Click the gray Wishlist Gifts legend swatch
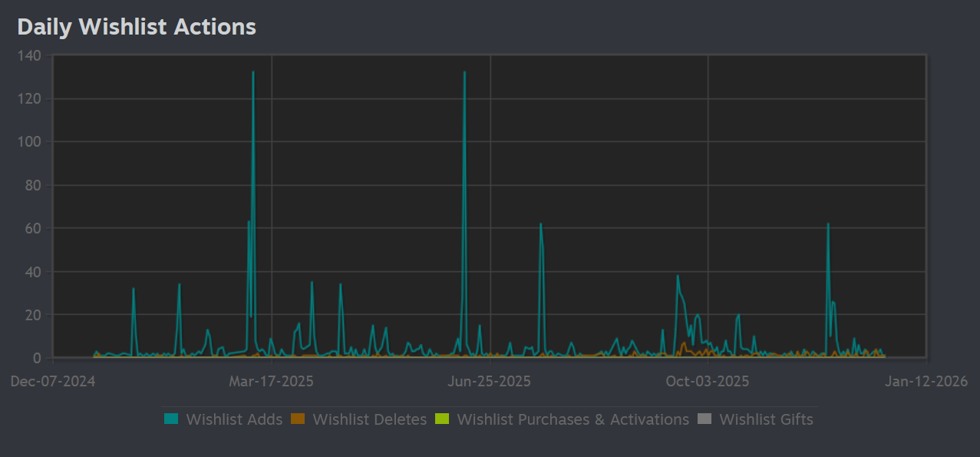Viewport: 980px width, 457px height. point(704,419)
